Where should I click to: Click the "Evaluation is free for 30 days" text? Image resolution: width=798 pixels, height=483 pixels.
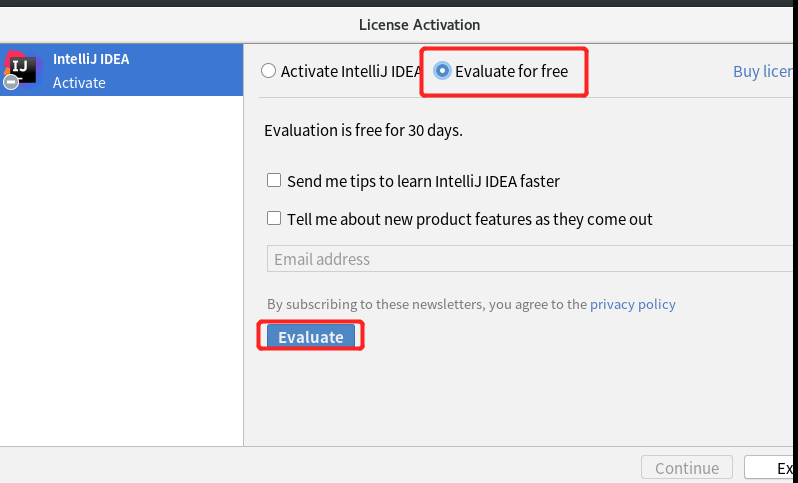[363, 130]
